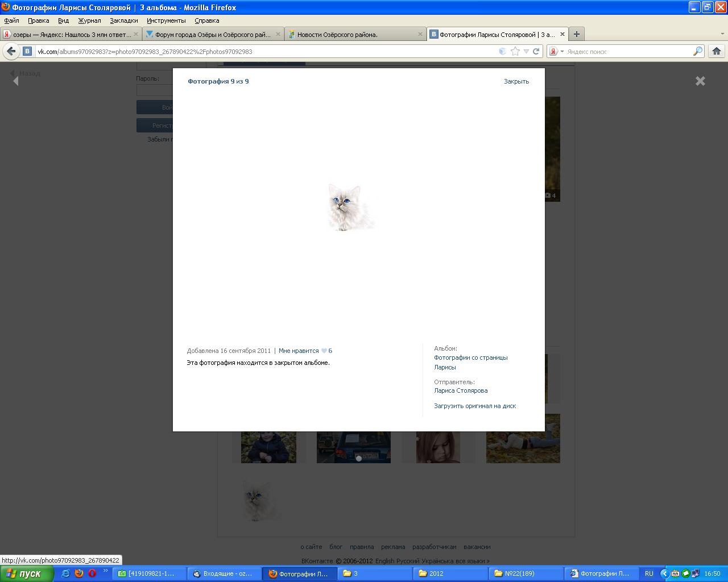Launch Opera from the quick launch bar

tap(92, 573)
